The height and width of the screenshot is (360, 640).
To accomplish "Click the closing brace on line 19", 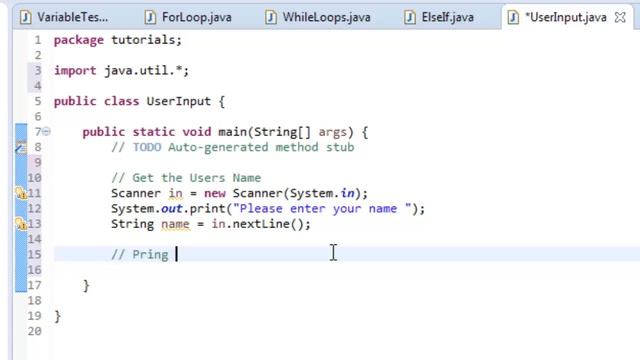I will click(x=58, y=316).
